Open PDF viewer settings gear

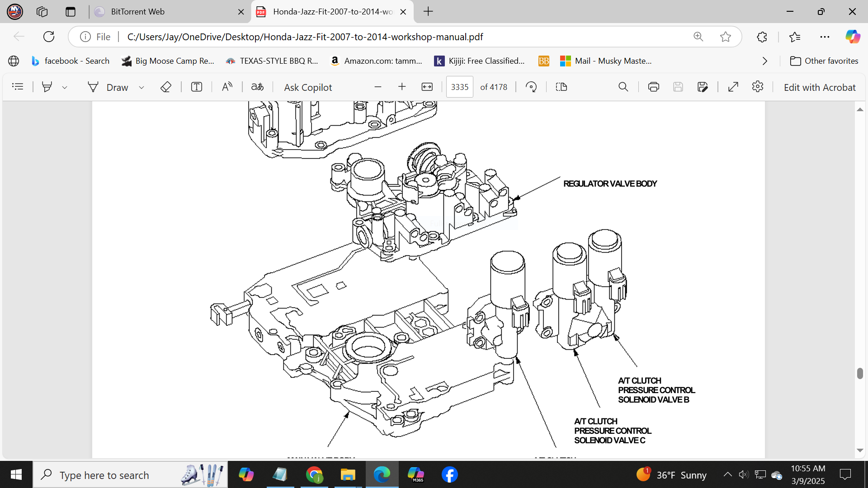click(x=758, y=87)
